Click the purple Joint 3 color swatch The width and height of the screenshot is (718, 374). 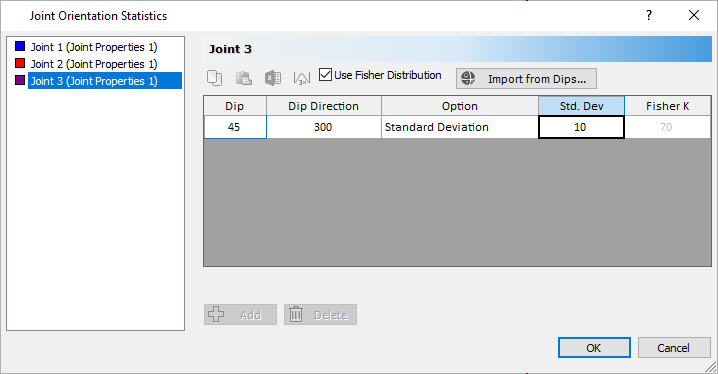[x=20, y=80]
